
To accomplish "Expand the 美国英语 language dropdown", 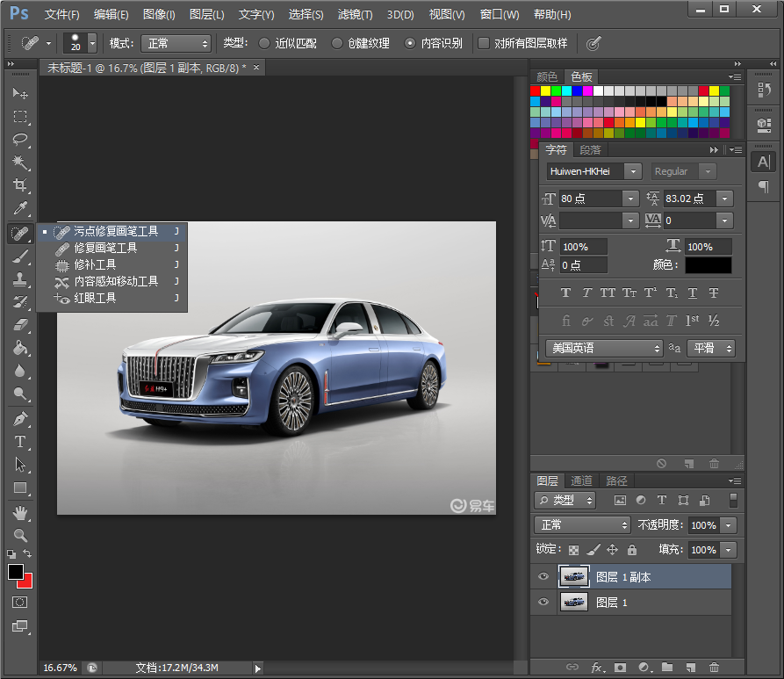I will 604,349.
